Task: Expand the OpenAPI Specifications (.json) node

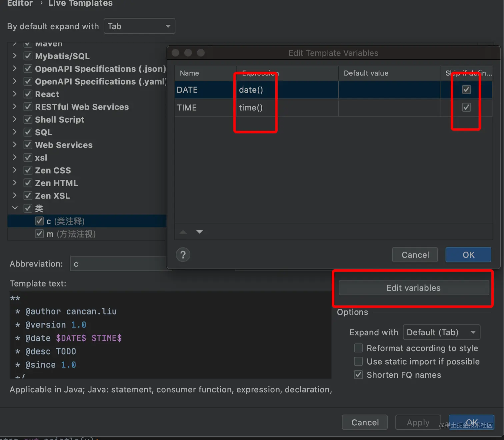Action: pyautogui.click(x=14, y=68)
